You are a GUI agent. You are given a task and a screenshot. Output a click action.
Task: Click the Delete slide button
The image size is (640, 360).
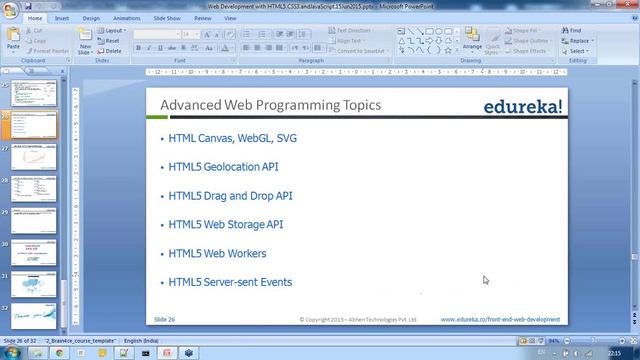[109, 51]
